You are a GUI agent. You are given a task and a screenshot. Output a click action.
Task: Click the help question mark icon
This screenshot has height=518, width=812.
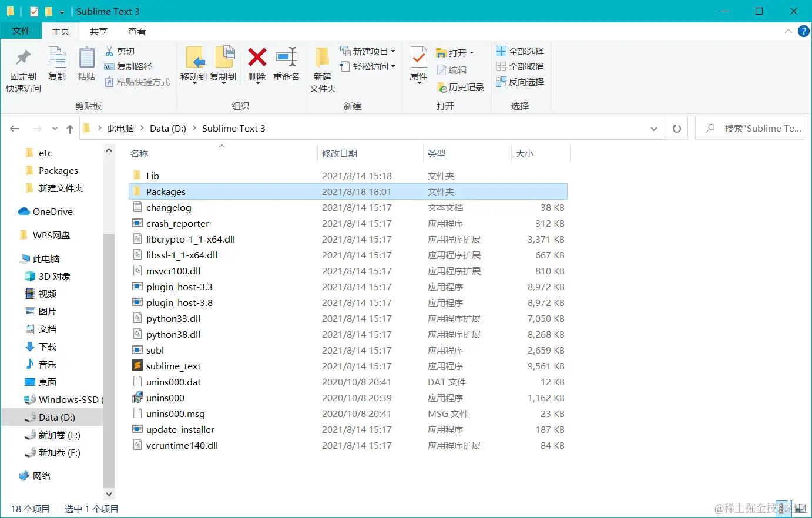804,31
